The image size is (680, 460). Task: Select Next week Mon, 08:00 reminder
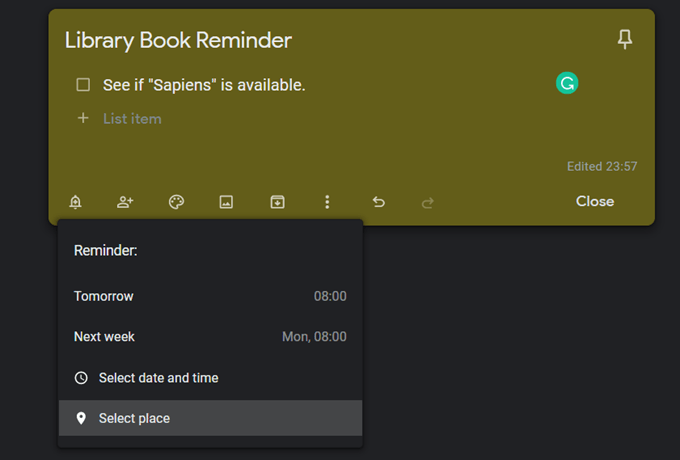210,336
